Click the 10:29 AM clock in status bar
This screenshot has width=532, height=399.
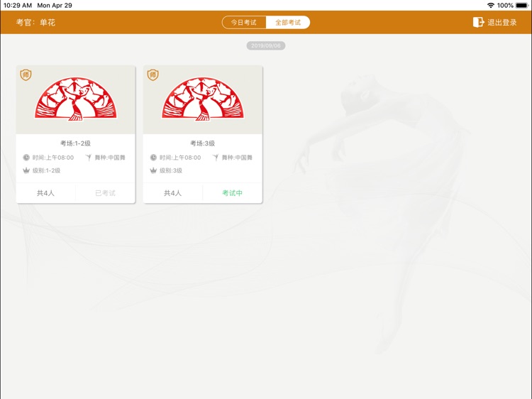pos(18,6)
